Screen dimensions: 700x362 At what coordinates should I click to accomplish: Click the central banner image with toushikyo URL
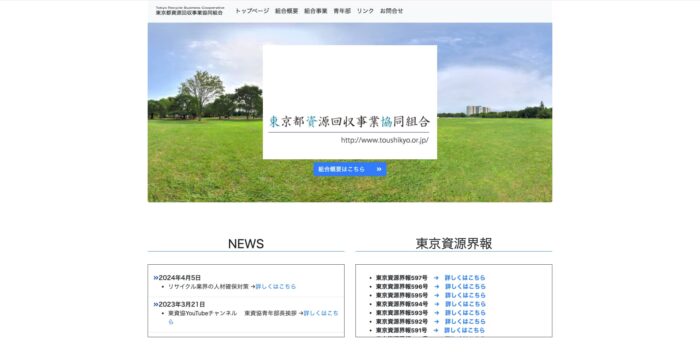(350, 102)
